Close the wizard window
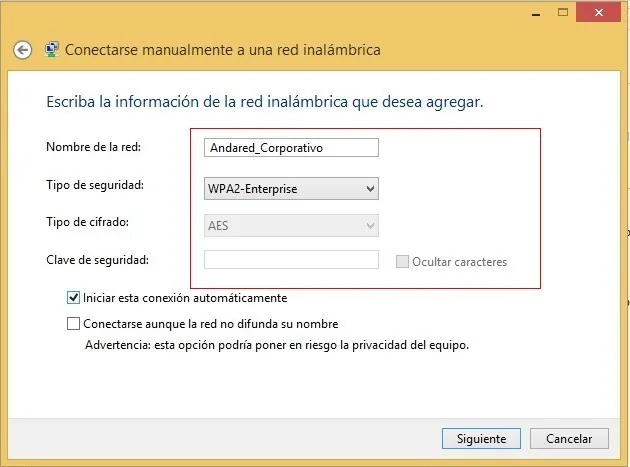 (x=599, y=12)
